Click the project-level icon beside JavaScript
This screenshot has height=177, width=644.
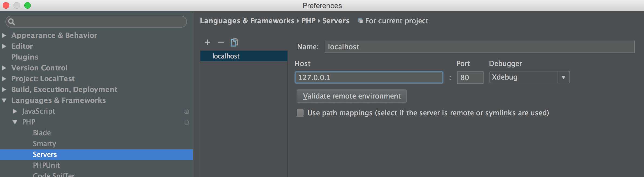pyautogui.click(x=186, y=111)
